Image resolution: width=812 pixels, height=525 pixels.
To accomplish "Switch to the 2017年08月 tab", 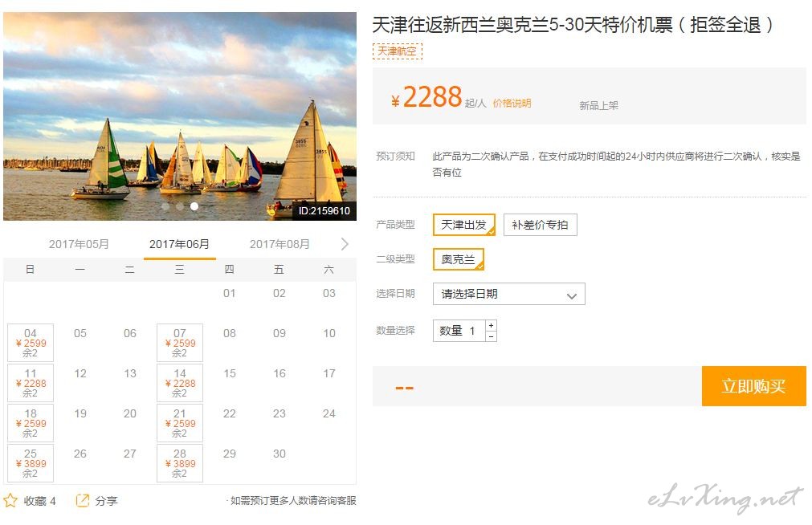I will pyautogui.click(x=280, y=244).
